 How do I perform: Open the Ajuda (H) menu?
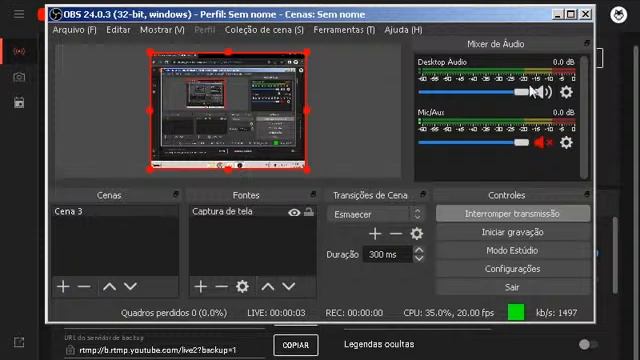click(403, 30)
